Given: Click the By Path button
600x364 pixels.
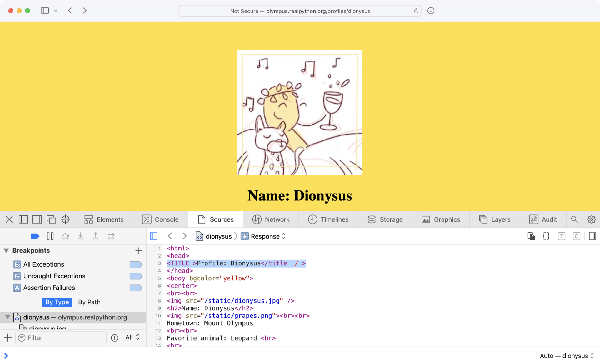Looking at the screenshot, I should click(x=89, y=302).
